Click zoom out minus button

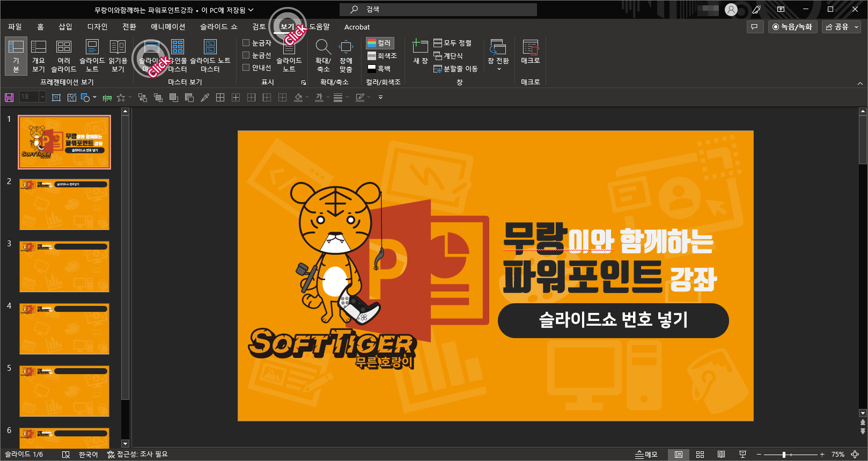click(x=759, y=455)
